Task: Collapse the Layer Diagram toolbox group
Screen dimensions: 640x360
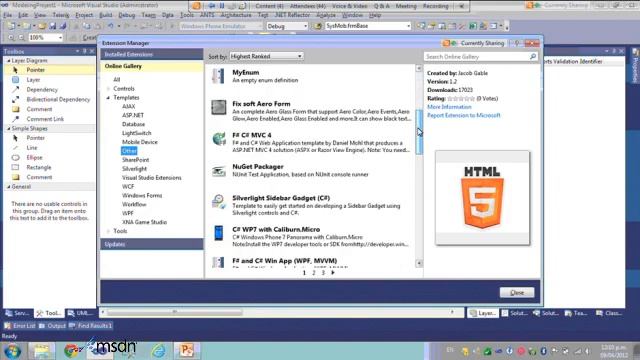Action: coord(9,60)
